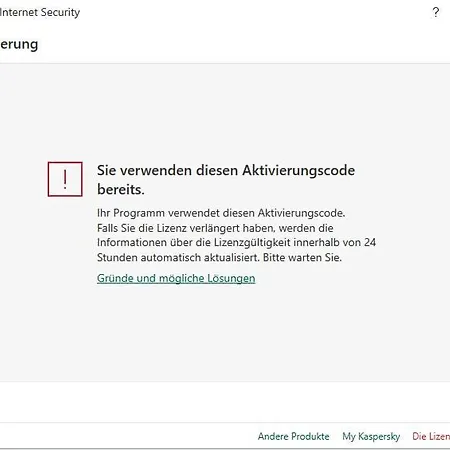Open the Gründe und mögliche Lösungen link
The width and height of the screenshot is (450, 450).
click(x=176, y=278)
